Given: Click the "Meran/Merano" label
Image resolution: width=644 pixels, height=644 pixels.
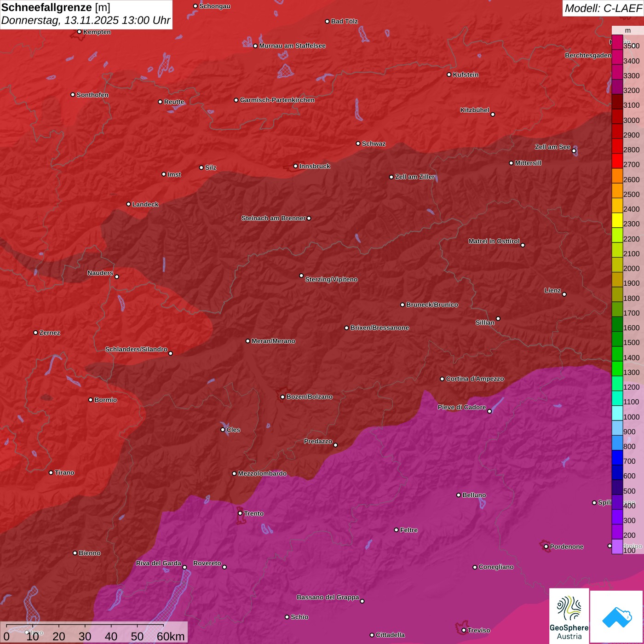Looking at the screenshot, I should click(x=273, y=341).
